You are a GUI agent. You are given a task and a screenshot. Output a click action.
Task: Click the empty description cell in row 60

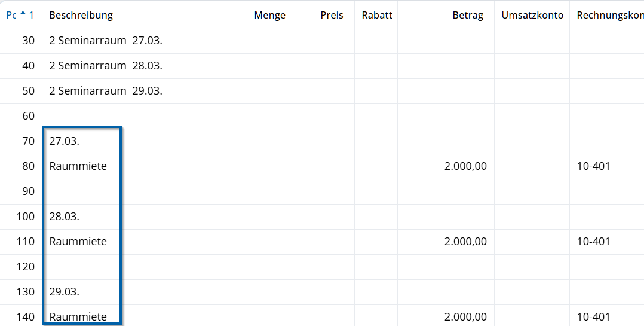tap(143, 116)
